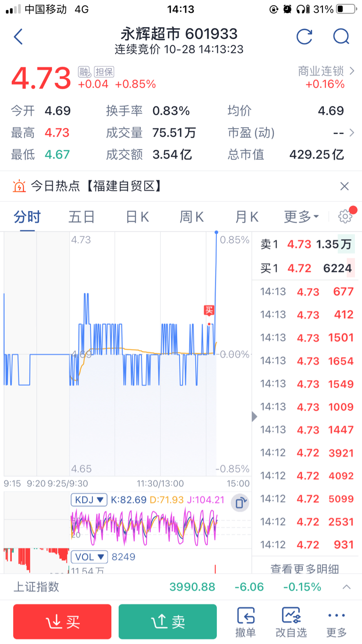
Task: Tap the 买 marker on chart
Action: click(209, 310)
